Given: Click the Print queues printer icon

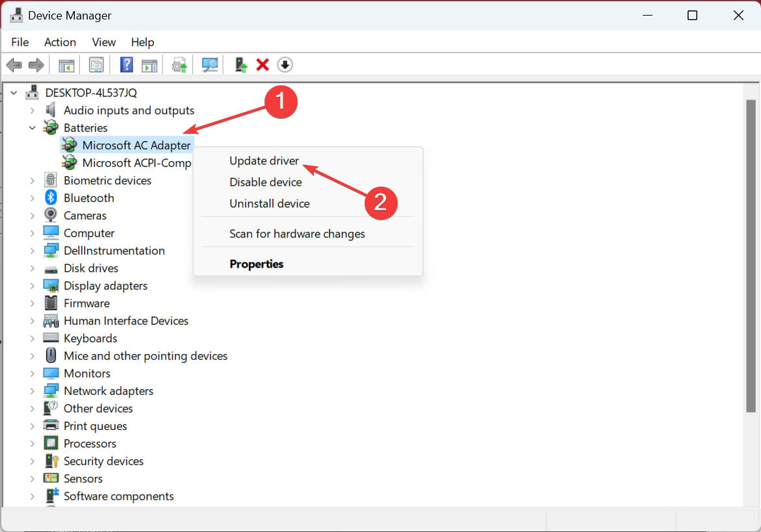Looking at the screenshot, I should click(x=51, y=425).
